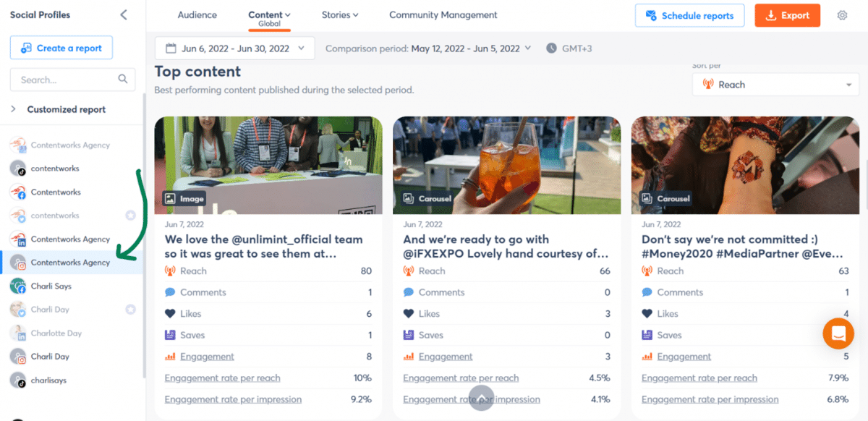868x421 pixels.
Task: Click the star badge beside Charli Day Twitter
Action: click(130, 310)
